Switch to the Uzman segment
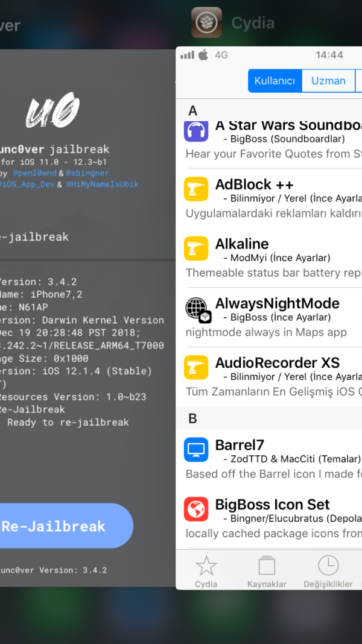Viewport: 362px width, 644px height. coord(328,81)
